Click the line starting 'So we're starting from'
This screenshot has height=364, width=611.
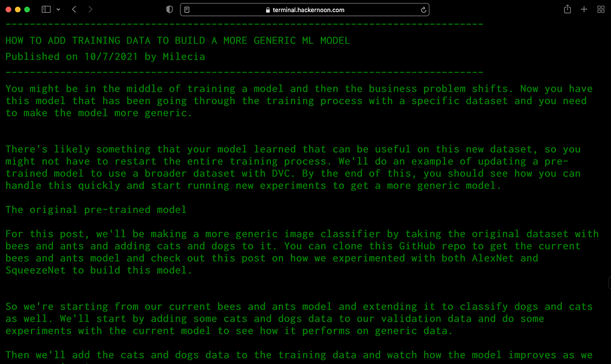tap(299, 307)
